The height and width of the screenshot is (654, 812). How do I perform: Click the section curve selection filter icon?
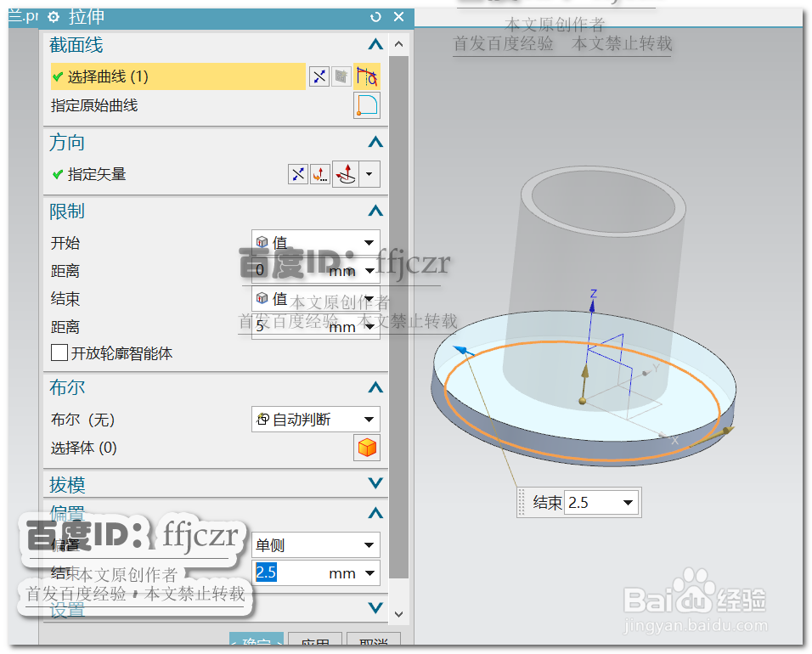coord(319,76)
